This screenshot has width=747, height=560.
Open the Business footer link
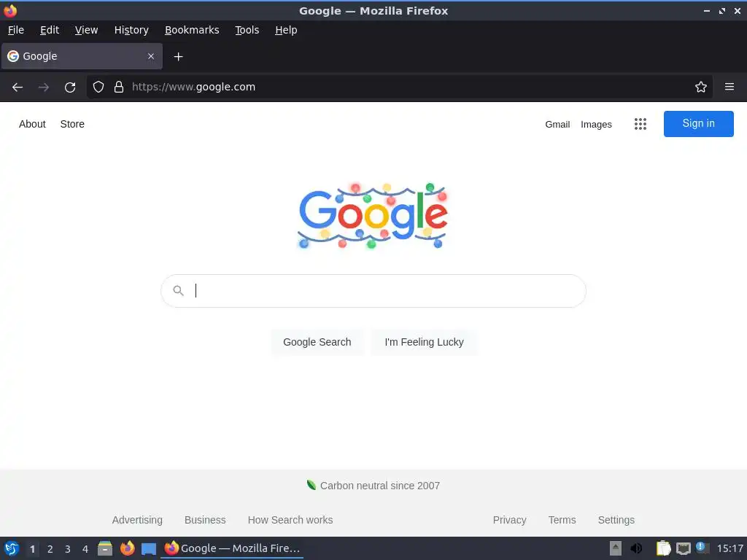[x=205, y=520]
